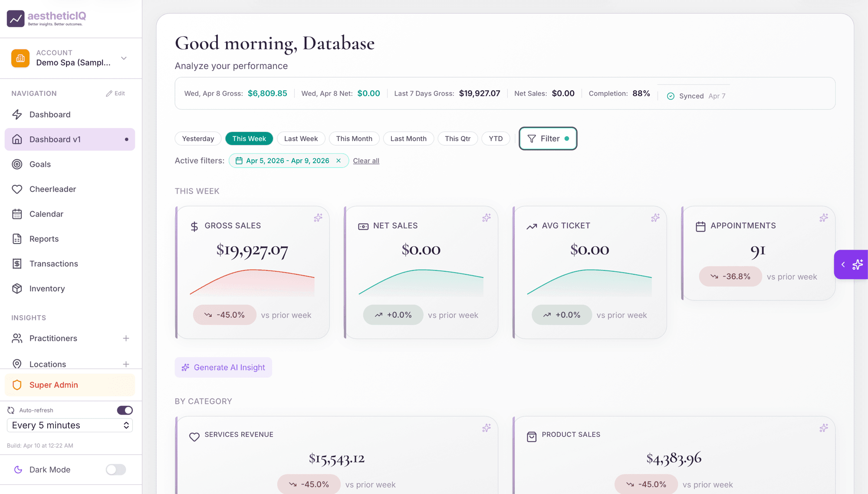Viewport: 868px width, 494px height.
Task: Open the Filter button
Action: pos(548,138)
